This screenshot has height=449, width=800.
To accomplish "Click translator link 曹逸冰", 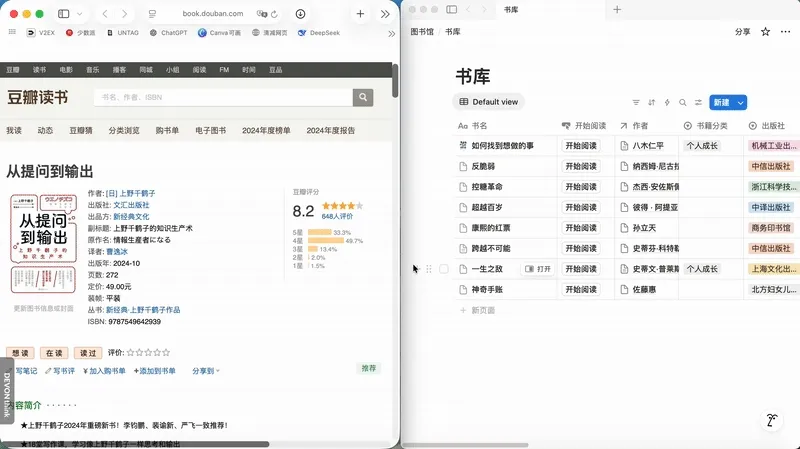I will point(117,252).
